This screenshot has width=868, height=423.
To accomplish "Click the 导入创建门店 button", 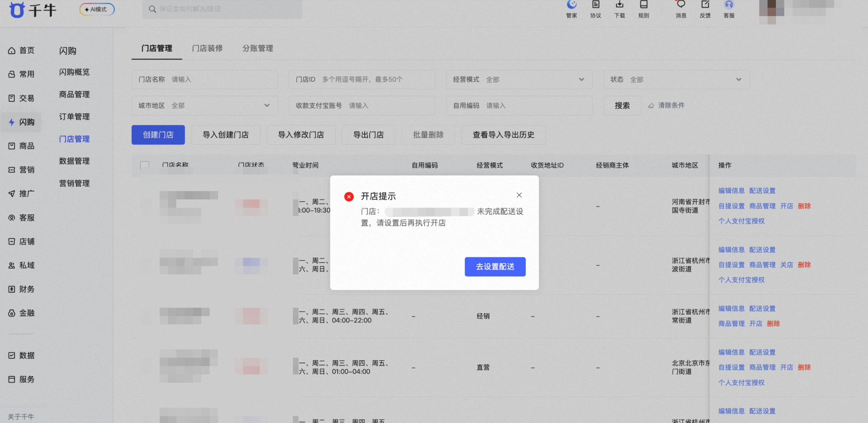I will (226, 135).
